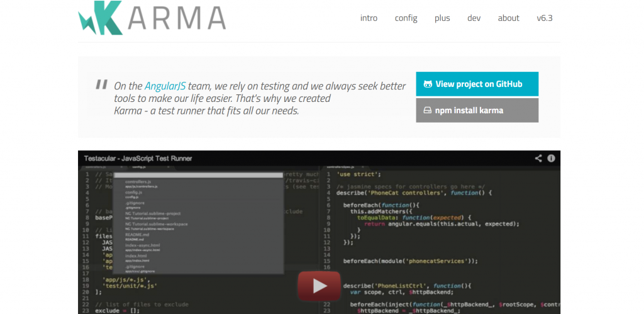
Task: Click the quote text "Karma - a test runner that fits all our needs."
Action: (206, 111)
